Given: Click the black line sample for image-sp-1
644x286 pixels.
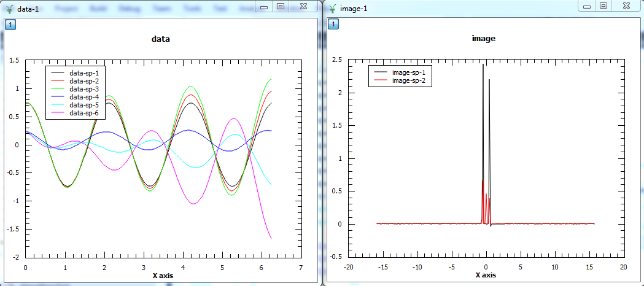Looking at the screenshot, I should tap(380, 72).
